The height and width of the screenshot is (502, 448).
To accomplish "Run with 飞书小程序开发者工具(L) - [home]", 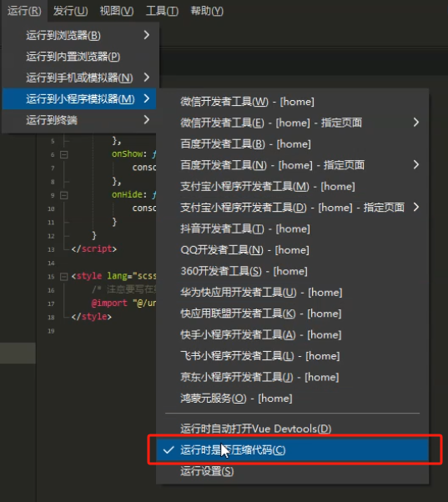I will pyautogui.click(x=292, y=356).
